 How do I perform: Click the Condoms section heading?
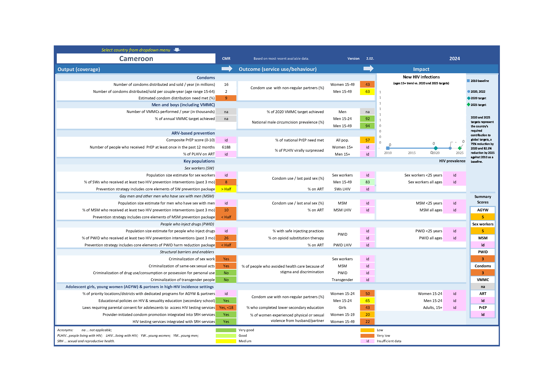point(206,78)
